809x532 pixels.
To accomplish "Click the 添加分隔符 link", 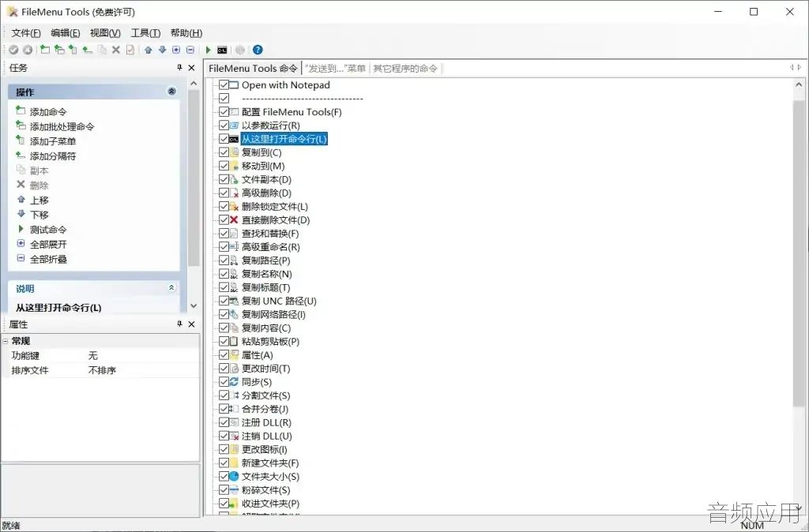I will click(x=53, y=155).
